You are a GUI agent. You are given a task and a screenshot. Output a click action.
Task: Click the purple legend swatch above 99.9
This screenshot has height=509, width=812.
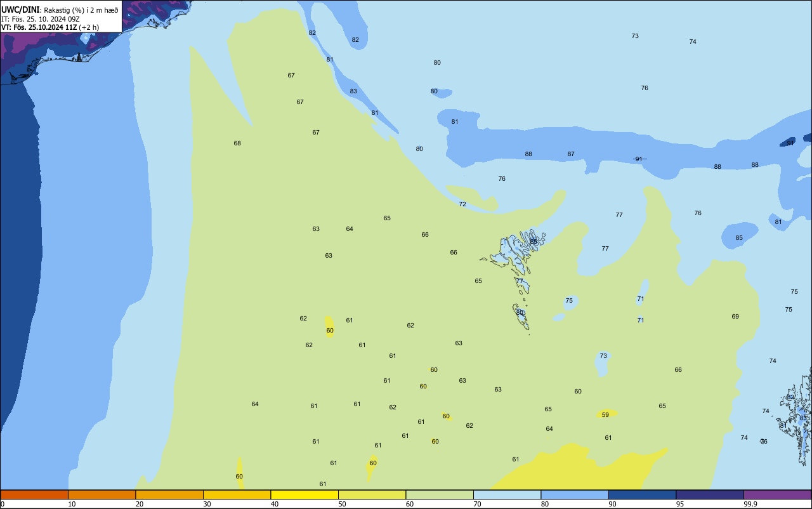coord(778,494)
